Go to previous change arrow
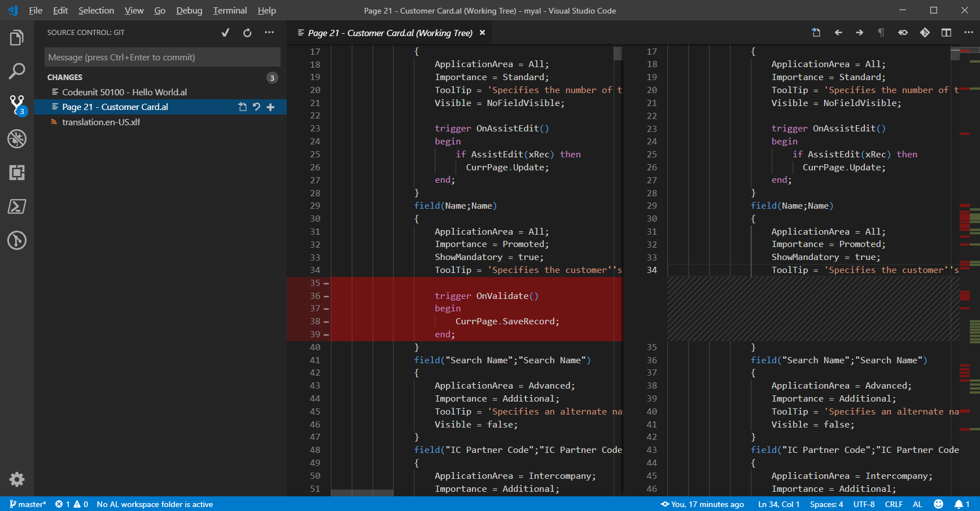Image resolution: width=980 pixels, height=511 pixels. point(838,33)
